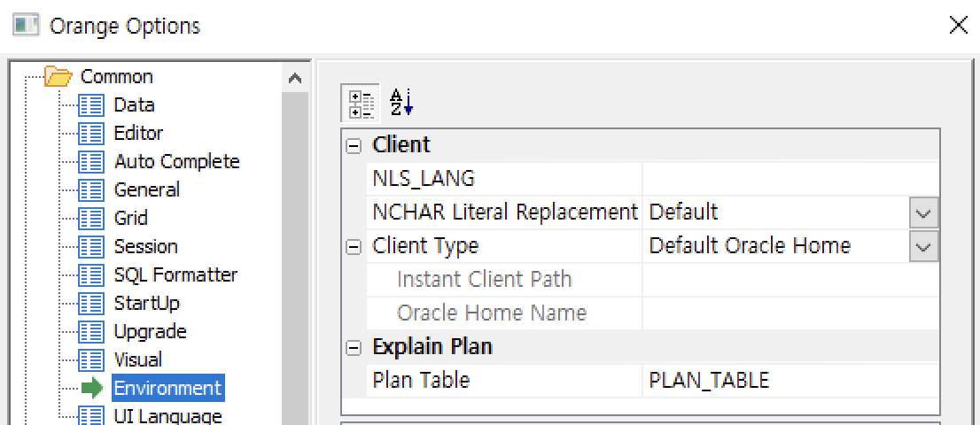Screen dimensions: 980x425
Task: Click the SQL Formatter page icon
Action: click(91, 275)
